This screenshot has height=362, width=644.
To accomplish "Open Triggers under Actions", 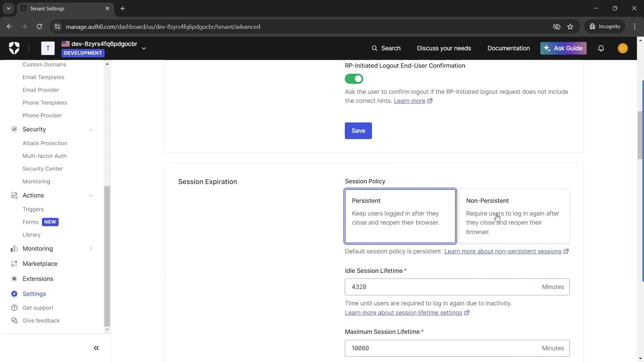I will (x=33, y=209).
